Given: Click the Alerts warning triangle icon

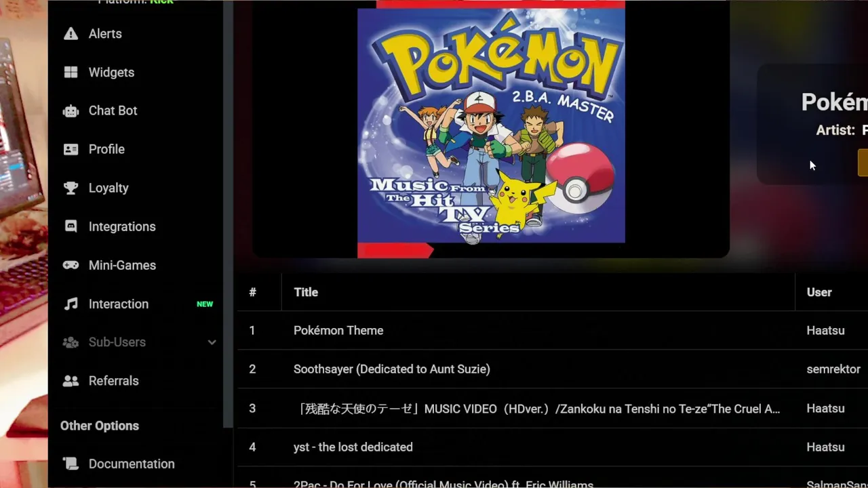Looking at the screenshot, I should tap(71, 34).
